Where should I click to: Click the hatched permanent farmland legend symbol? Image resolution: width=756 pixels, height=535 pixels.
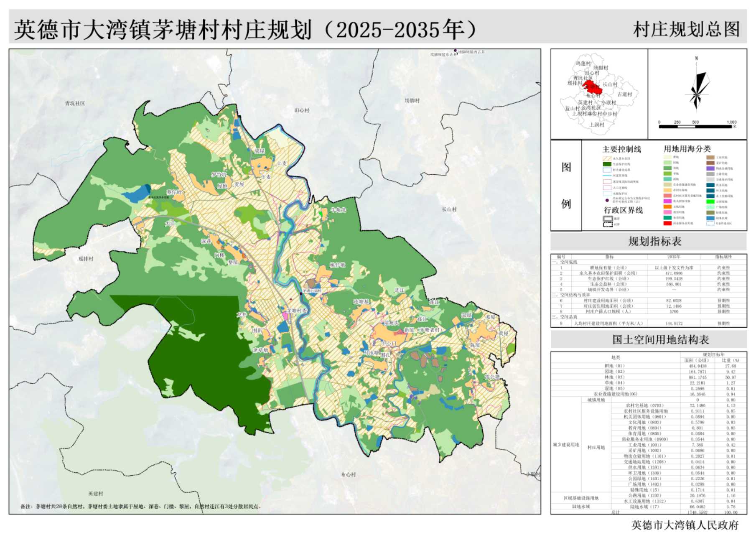607,158
